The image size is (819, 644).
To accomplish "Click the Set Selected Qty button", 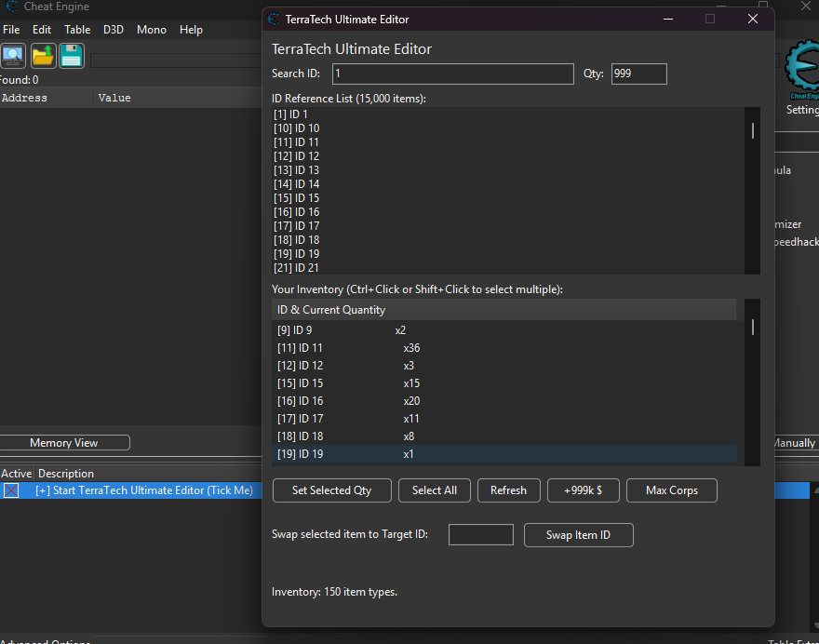I will (331, 490).
